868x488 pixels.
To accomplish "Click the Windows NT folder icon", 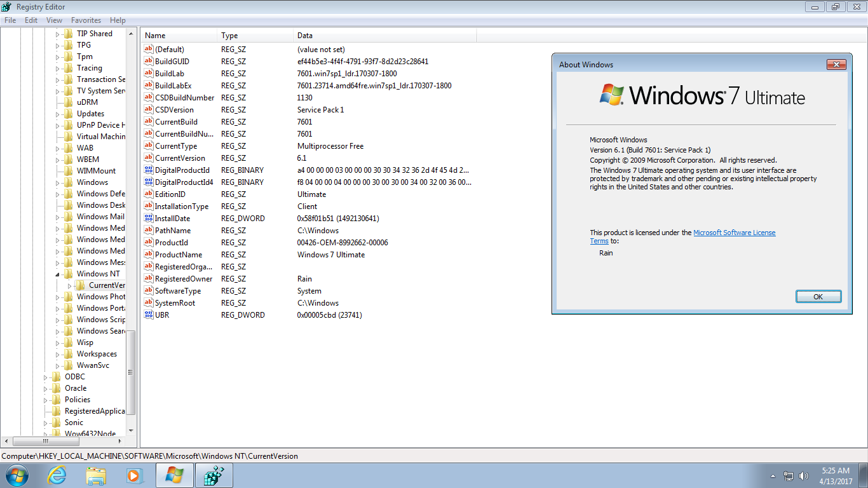I will [x=69, y=274].
